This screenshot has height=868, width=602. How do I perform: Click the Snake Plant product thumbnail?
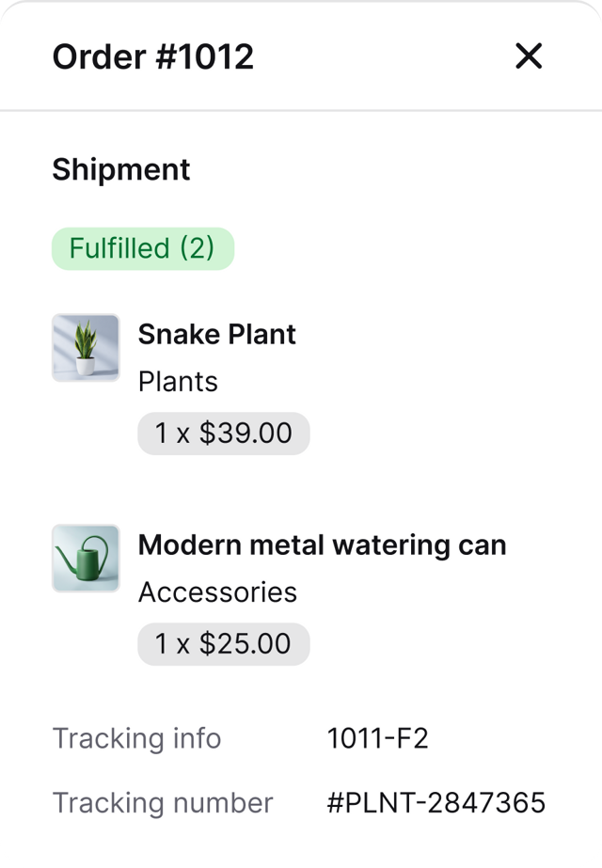[86, 348]
